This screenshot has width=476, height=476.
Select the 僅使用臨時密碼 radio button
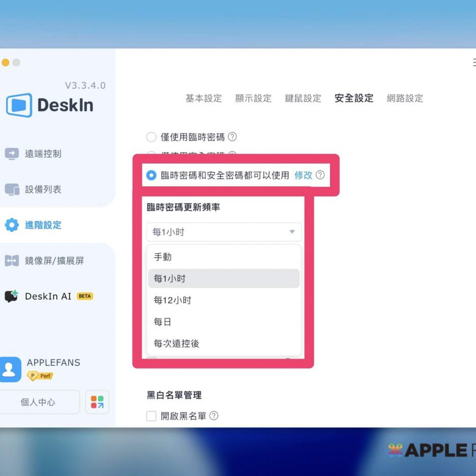pyautogui.click(x=151, y=137)
